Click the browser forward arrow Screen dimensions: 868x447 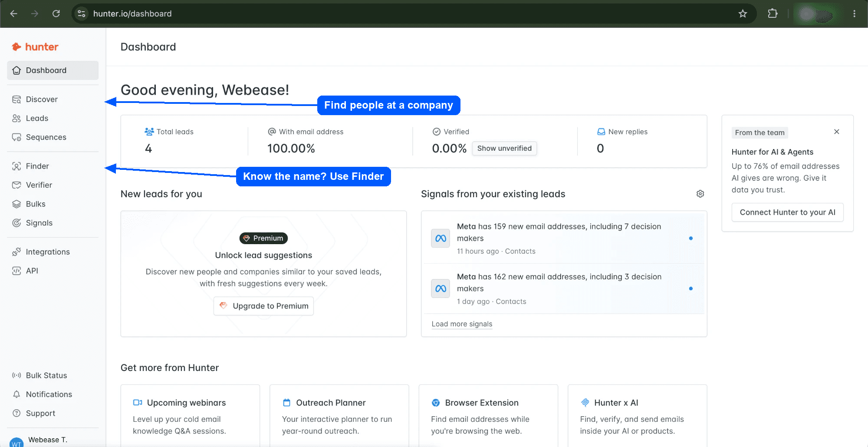[x=35, y=13]
